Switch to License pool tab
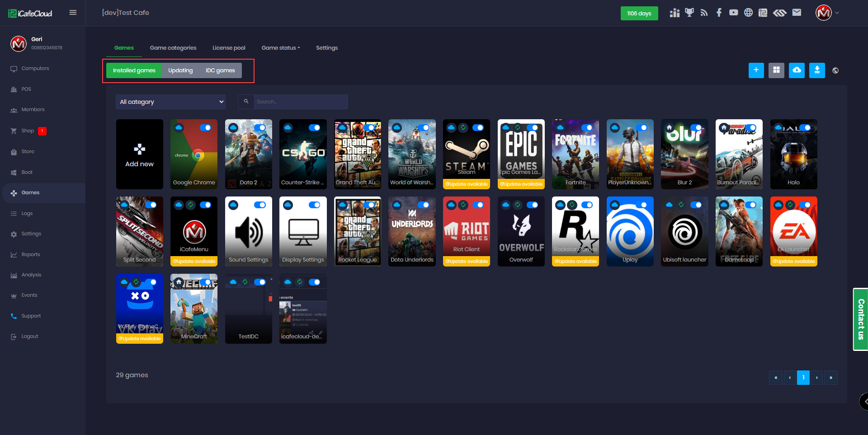This screenshot has width=868, height=435. (x=229, y=48)
